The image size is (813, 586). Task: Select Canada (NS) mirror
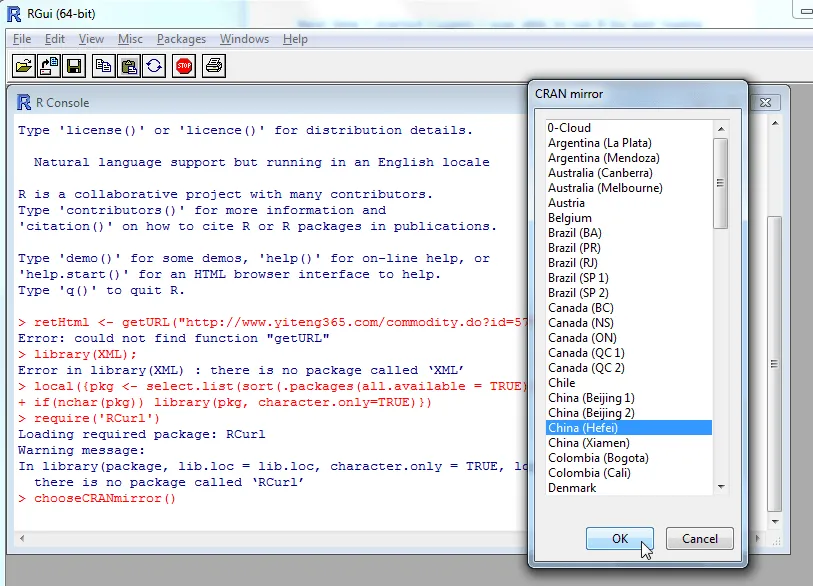pyautogui.click(x=629, y=323)
